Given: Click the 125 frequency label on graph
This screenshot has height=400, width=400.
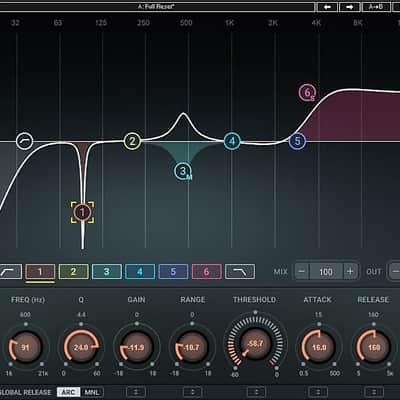Looking at the screenshot, I should 101,23.
